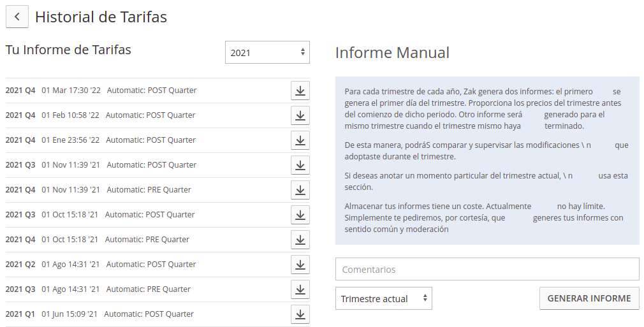Download the 01 Mar 17:30 '22 report
This screenshot has width=644, height=327.
(300, 91)
